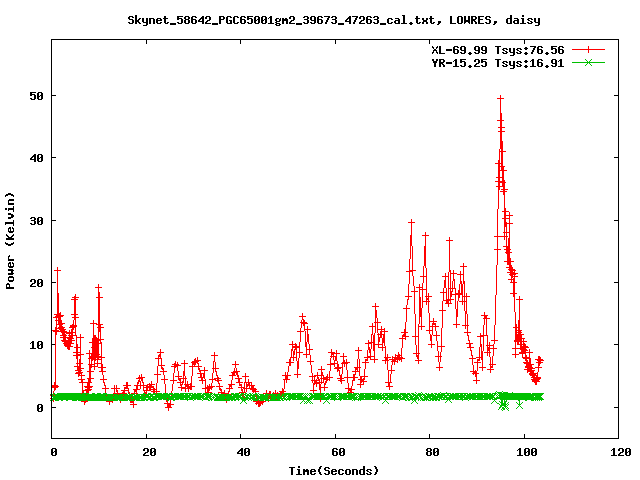Select legend entry 'XL-69.99 Tsys:76.56'

(x=498, y=50)
